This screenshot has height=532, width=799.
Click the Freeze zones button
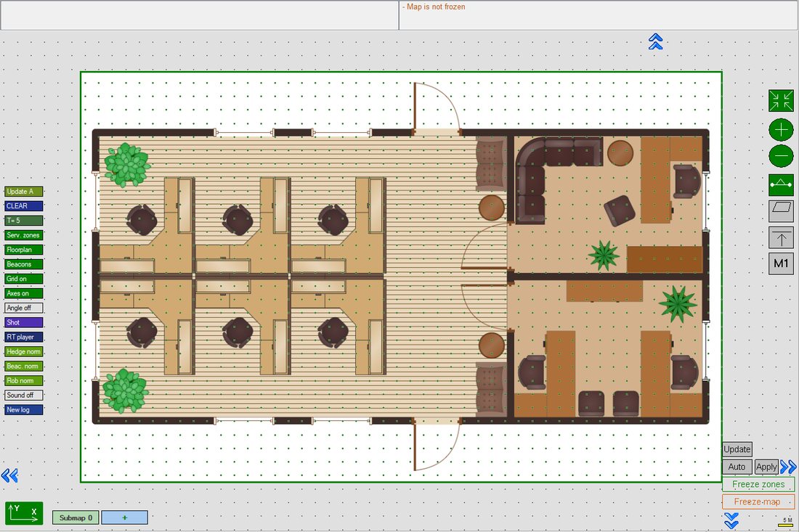758,484
